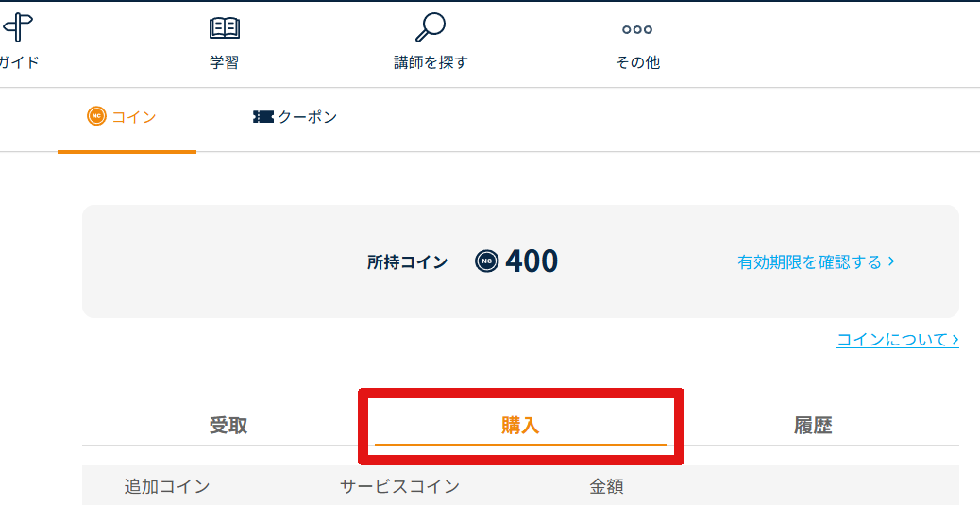Click the open book icon above 学習
The width and height of the screenshot is (980, 505).
coord(225,28)
